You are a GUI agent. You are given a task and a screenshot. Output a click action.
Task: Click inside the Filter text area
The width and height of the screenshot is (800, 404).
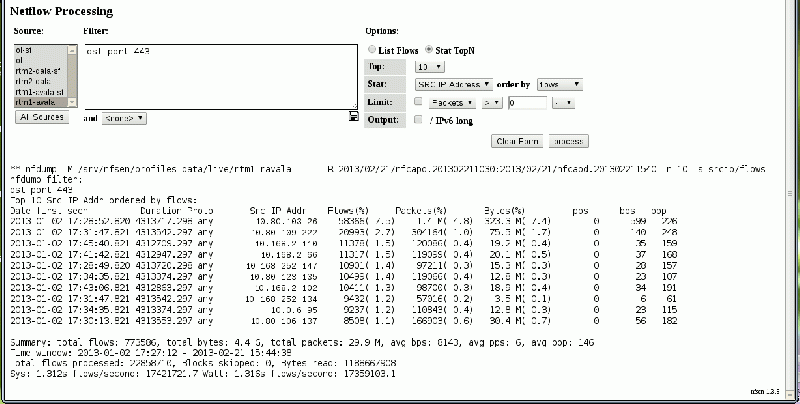(x=220, y=77)
